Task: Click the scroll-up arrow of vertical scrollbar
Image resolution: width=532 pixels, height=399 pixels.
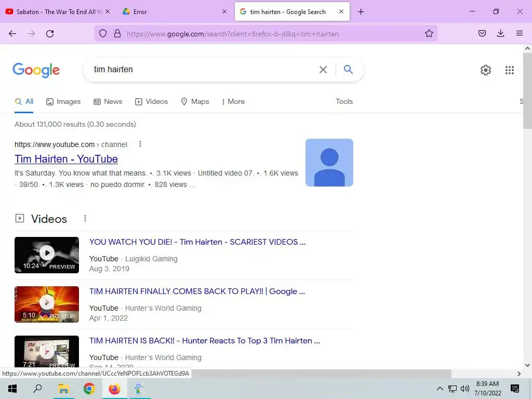Action: [527, 48]
